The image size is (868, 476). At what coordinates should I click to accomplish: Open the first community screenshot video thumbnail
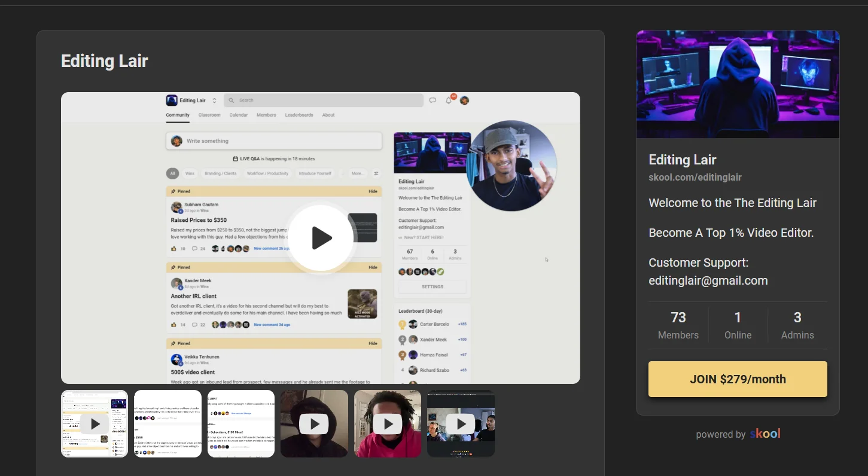point(95,424)
